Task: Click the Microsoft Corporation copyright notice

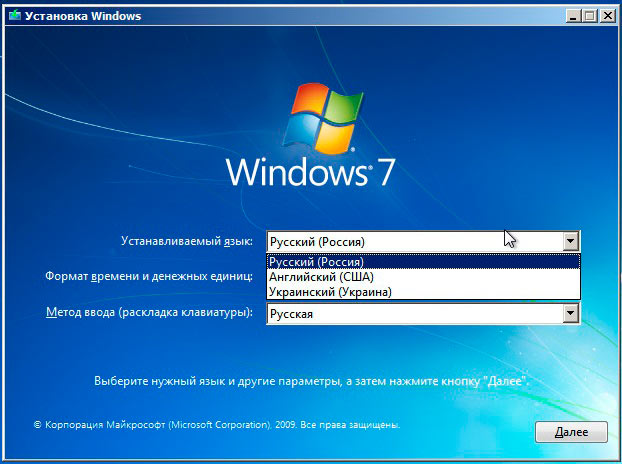Action: pyautogui.click(x=217, y=425)
